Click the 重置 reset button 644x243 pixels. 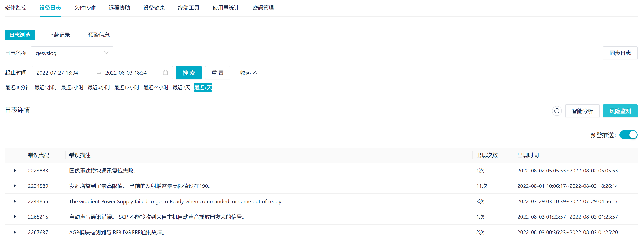(x=217, y=73)
